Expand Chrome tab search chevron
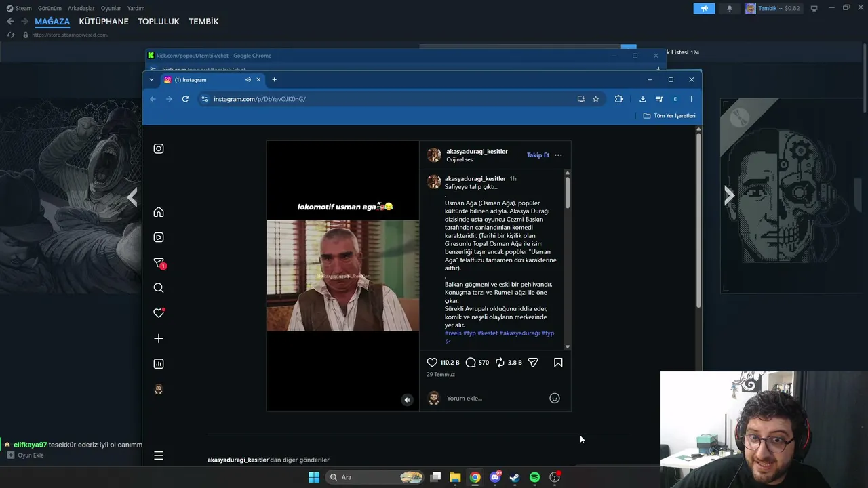Viewport: 868px width, 488px height. tap(151, 80)
